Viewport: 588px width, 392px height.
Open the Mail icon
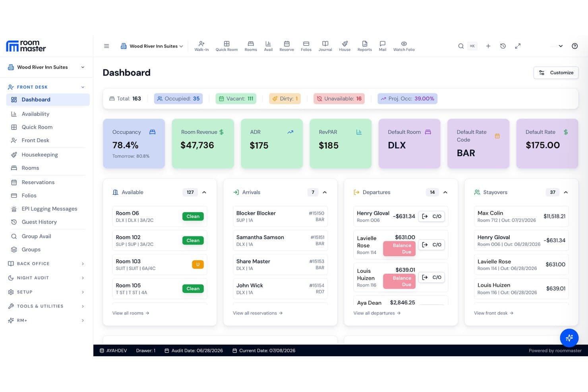[x=383, y=46]
